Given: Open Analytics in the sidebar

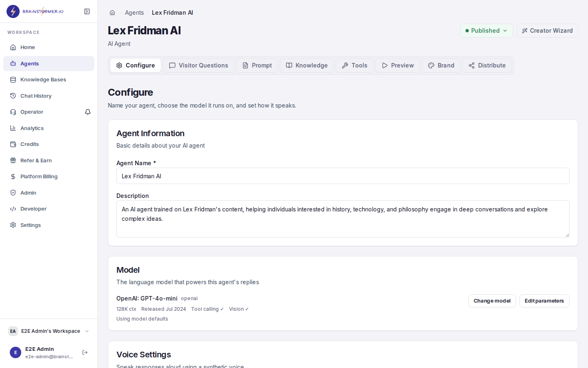Looking at the screenshot, I should coord(49,128).
